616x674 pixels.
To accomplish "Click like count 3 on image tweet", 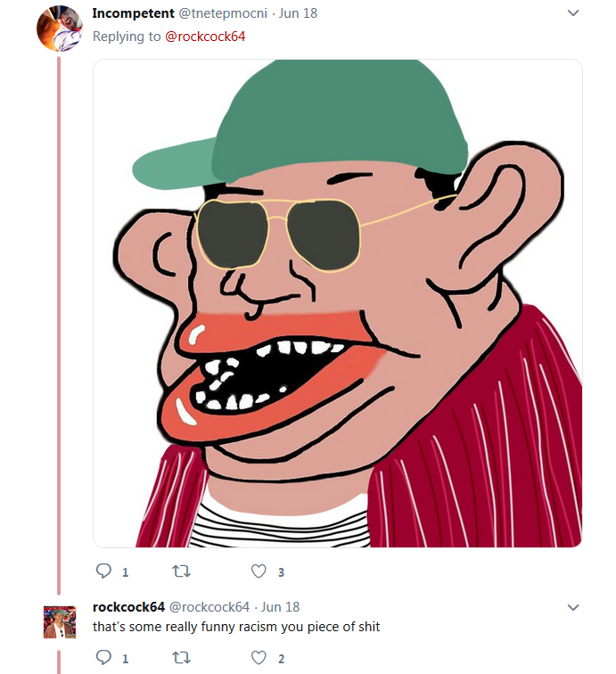I will click(281, 572).
